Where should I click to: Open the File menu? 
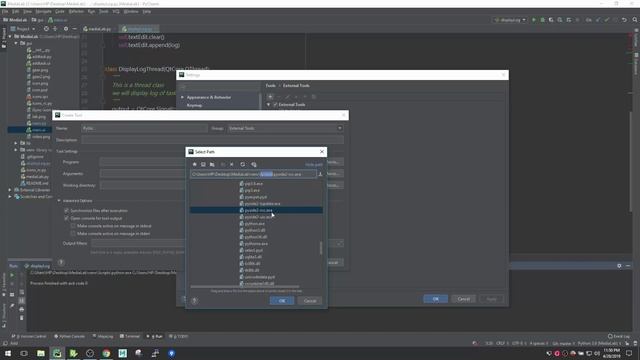pos(5,11)
